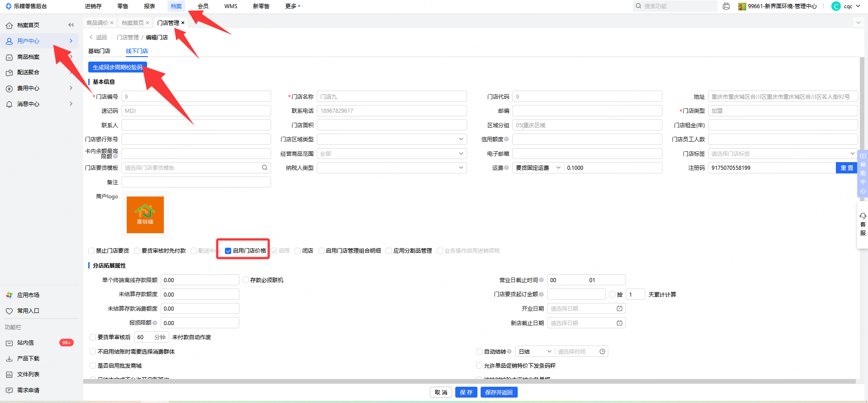Click the cqc user avatar
The image size is (868, 403).
coord(836,6)
